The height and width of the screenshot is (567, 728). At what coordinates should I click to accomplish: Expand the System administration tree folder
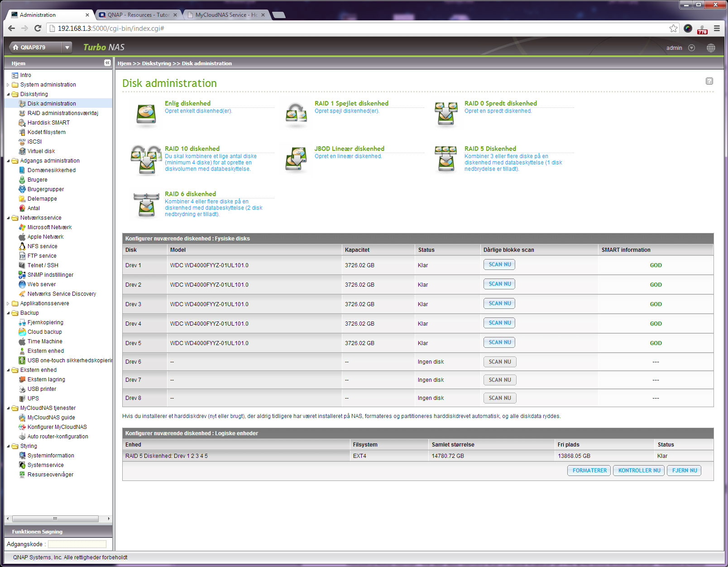click(x=8, y=85)
